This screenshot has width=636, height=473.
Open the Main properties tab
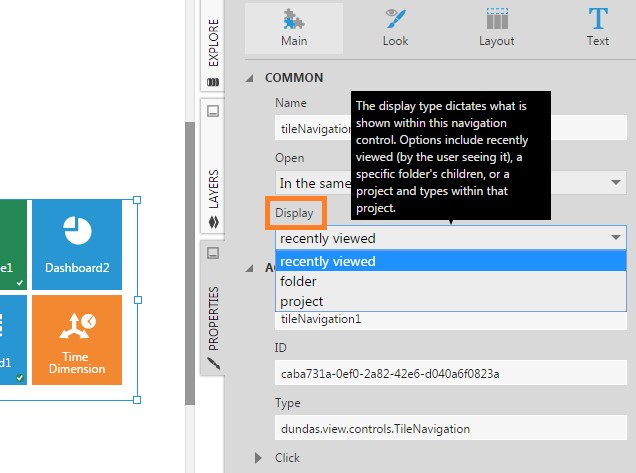(294, 28)
